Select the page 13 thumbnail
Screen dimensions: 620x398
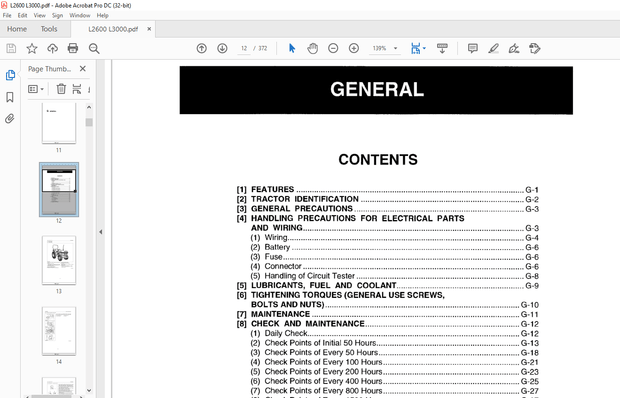coord(59,260)
